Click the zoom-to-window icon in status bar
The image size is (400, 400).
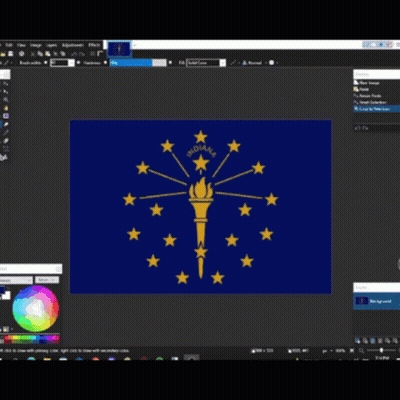pyautogui.click(x=352, y=351)
